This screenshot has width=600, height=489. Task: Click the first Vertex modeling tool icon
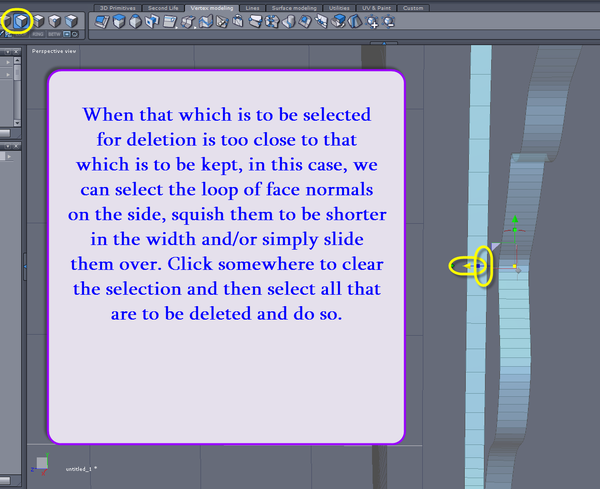coord(102,21)
